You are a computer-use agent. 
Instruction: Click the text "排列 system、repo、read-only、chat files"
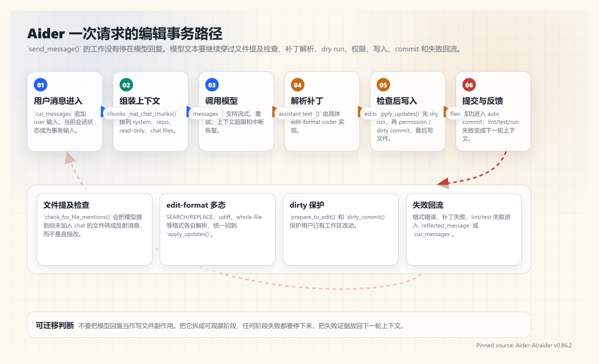click(x=148, y=126)
